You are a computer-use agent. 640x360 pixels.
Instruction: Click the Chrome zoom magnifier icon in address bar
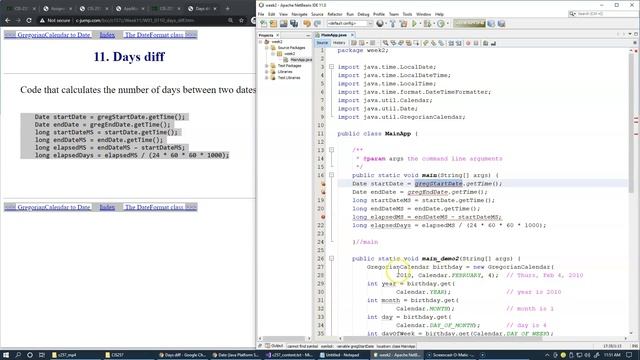(231, 20)
